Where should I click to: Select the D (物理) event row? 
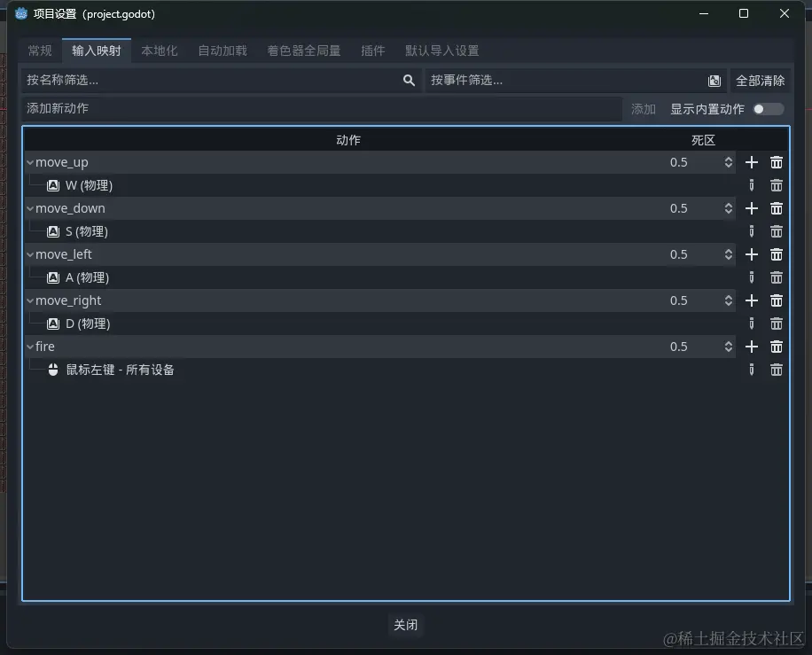point(380,324)
